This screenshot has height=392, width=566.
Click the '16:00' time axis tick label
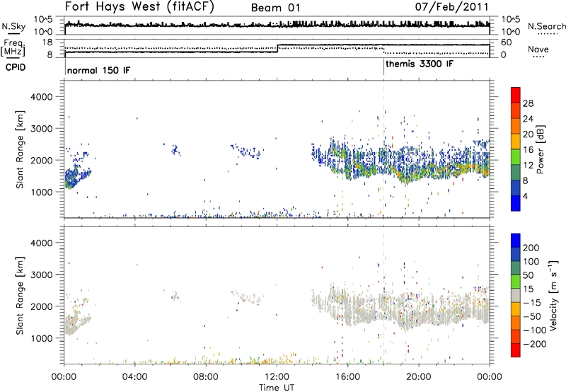coord(347,376)
